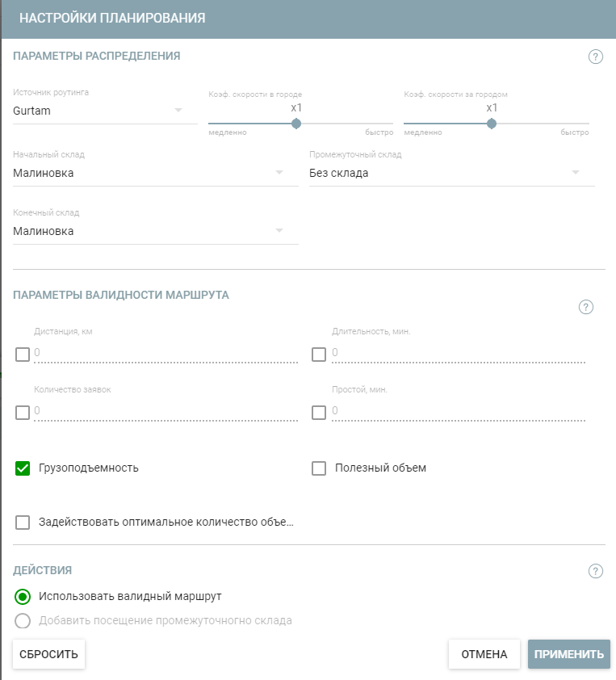The width and height of the screenshot is (616, 680).
Task: Click the Дистанция, км input field
Action: [166, 354]
